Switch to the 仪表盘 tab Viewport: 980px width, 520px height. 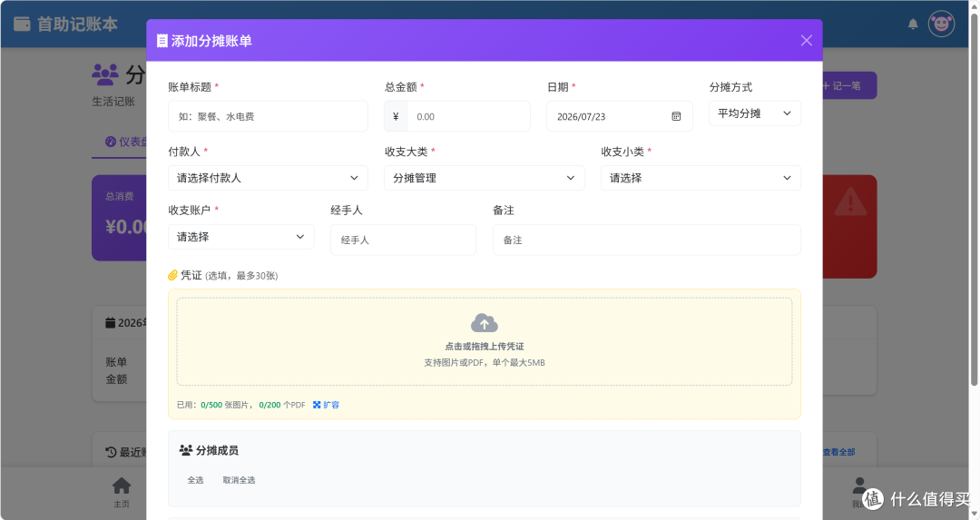[125, 142]
